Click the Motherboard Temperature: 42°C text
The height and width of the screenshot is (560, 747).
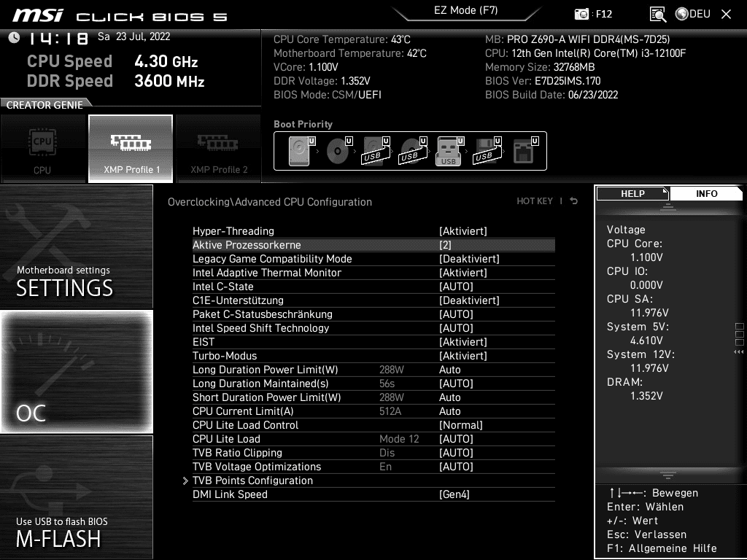pyautogui.click(x=350, y=53)
